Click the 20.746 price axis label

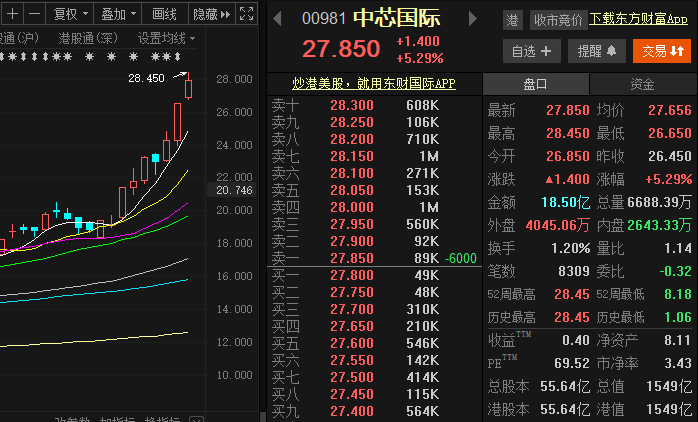click(x=234, y=190)
